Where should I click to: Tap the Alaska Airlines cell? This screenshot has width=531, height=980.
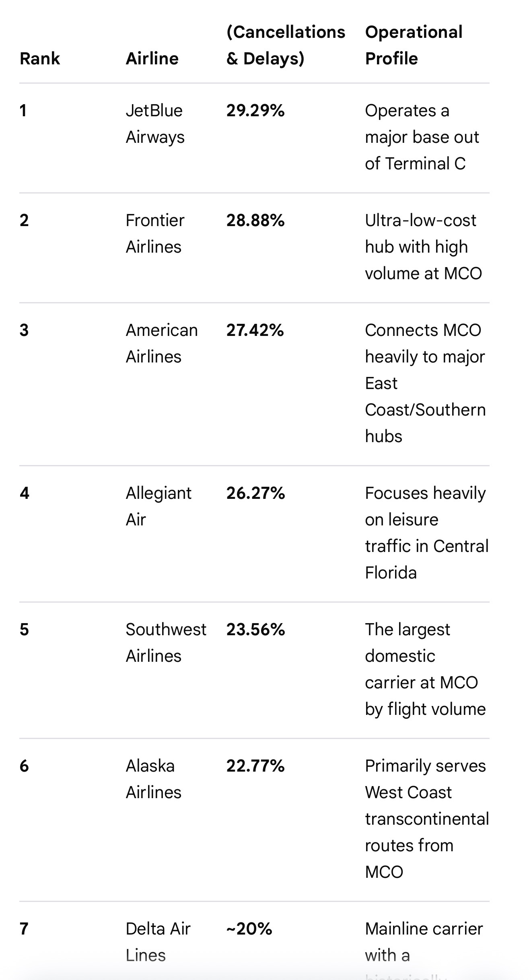click(154, 779)
